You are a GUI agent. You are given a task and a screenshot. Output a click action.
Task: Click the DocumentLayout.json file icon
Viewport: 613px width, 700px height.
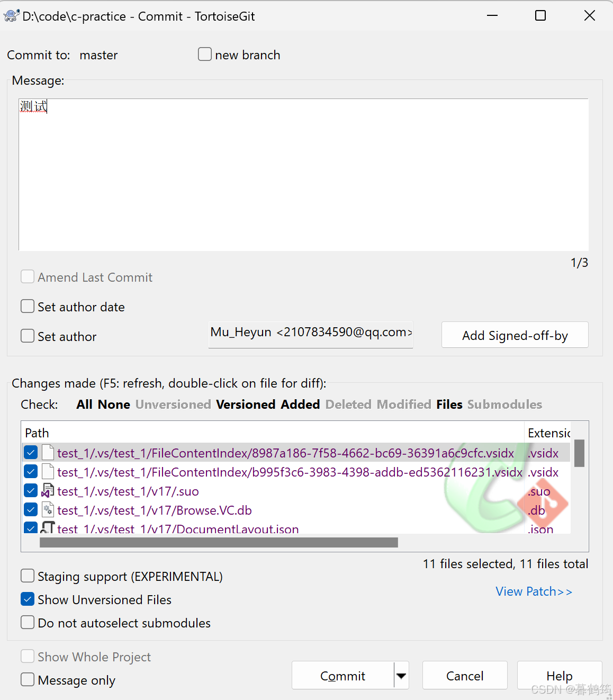click(x=48, y=527)
